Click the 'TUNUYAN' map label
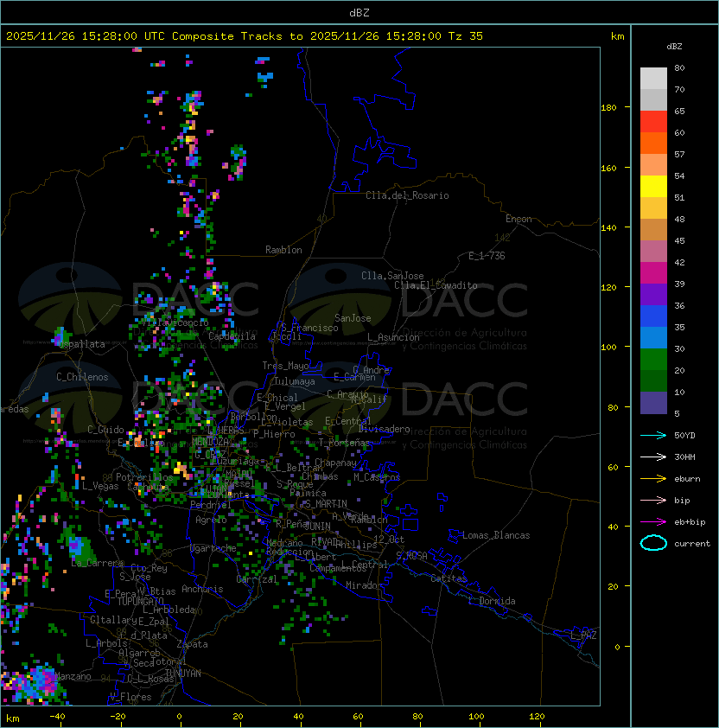This screenshot has height=728, width=719. 183,674
